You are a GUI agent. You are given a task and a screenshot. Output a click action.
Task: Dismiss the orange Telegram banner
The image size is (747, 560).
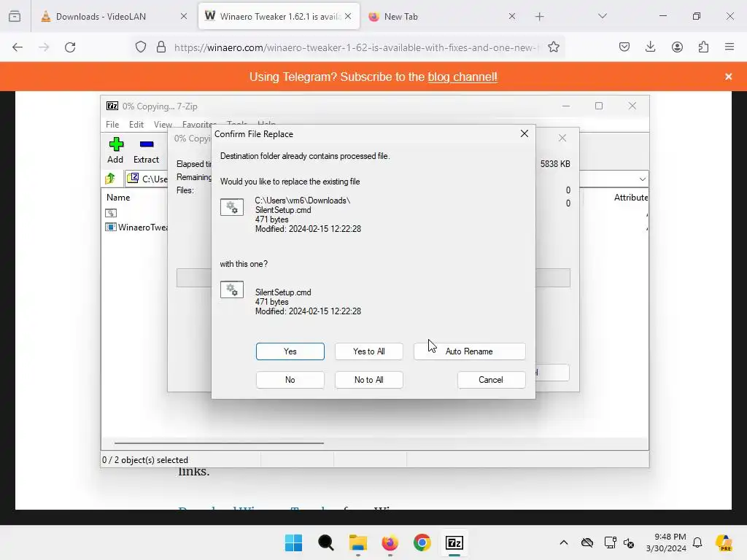pos(729,77)
